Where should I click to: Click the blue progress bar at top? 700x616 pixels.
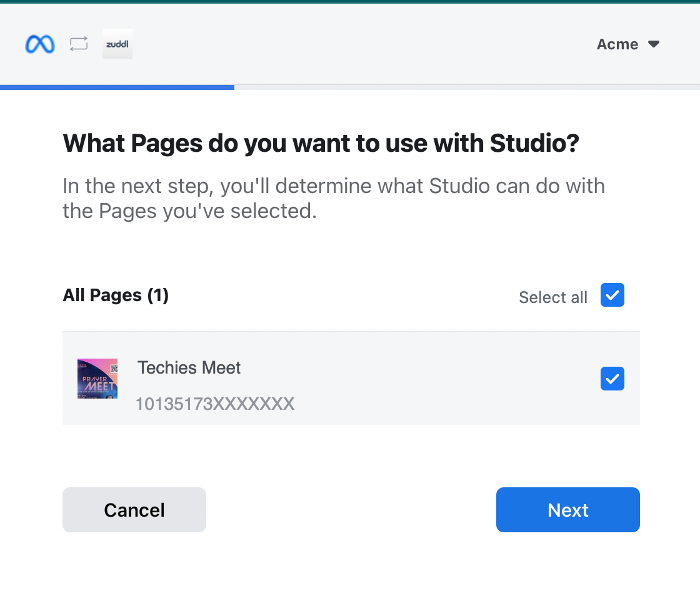[x=117, y=87]
